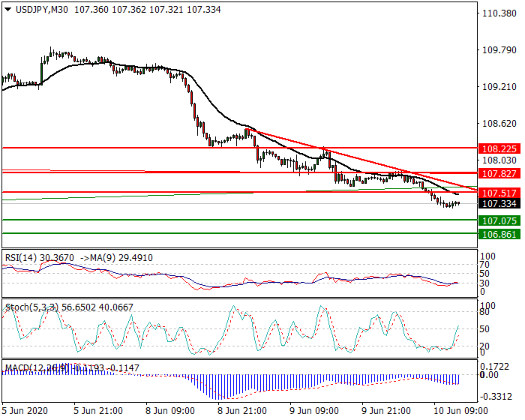Viewport: 525px width, 420px height.
Task: Select the 106.861 green support label
Action: click(499, 234)
